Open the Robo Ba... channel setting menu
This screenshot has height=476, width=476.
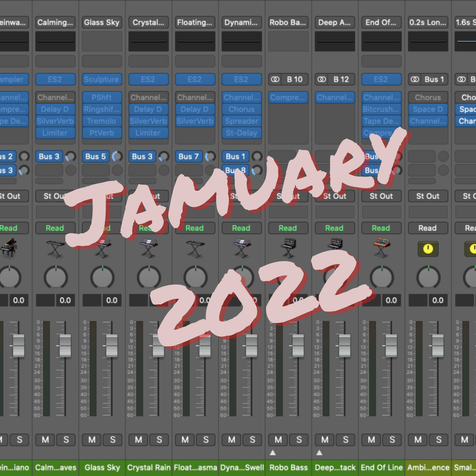point(288,22)
